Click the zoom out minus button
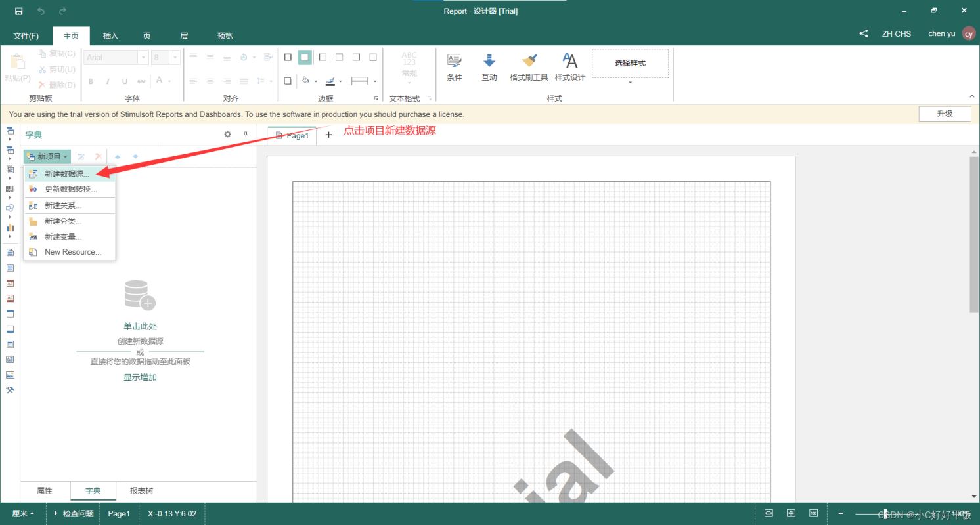 tap(840, 513)
